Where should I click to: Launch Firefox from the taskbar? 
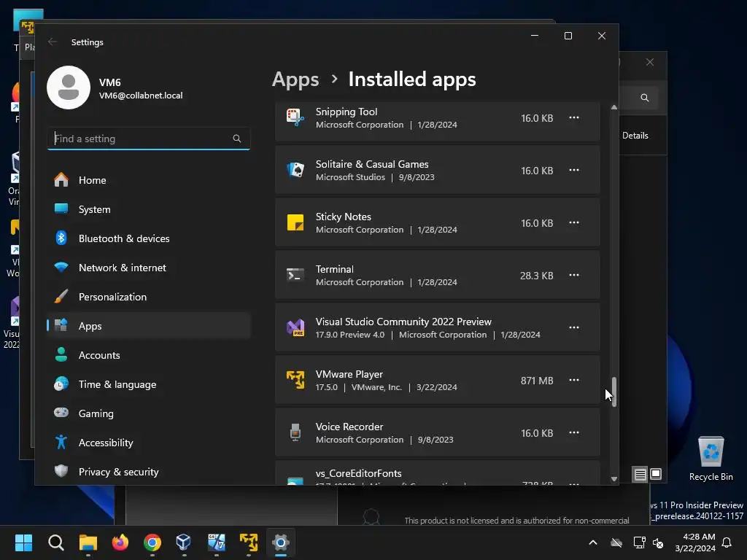tap(120, 542)
